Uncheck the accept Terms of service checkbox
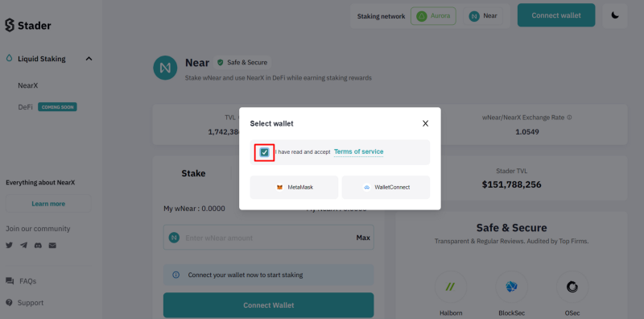644x319 pixels. coord(265,152)
